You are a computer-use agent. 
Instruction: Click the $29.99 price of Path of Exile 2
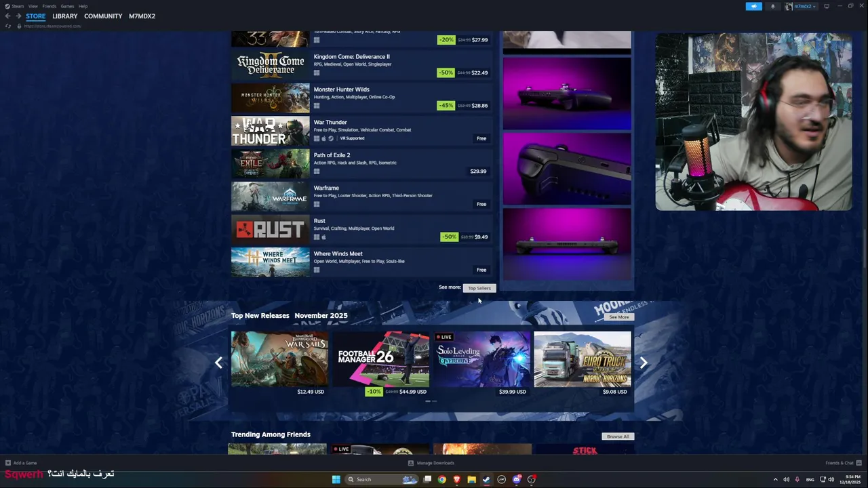478,171
